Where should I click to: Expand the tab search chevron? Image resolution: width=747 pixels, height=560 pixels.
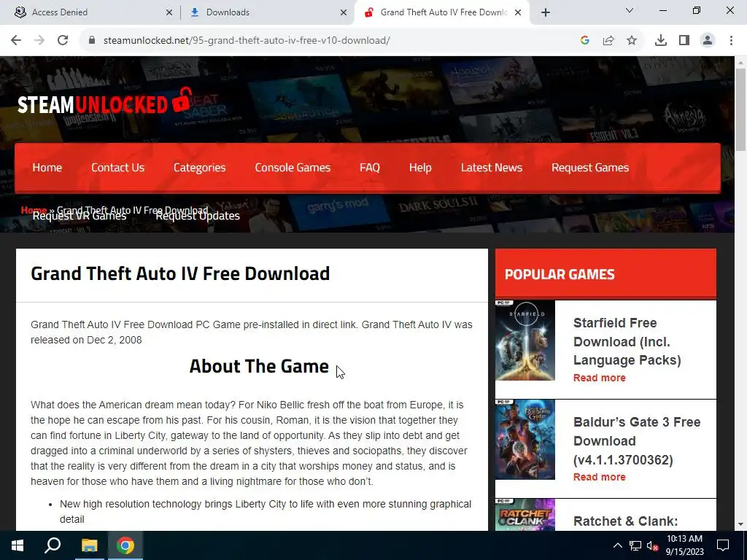pos(630,10)
